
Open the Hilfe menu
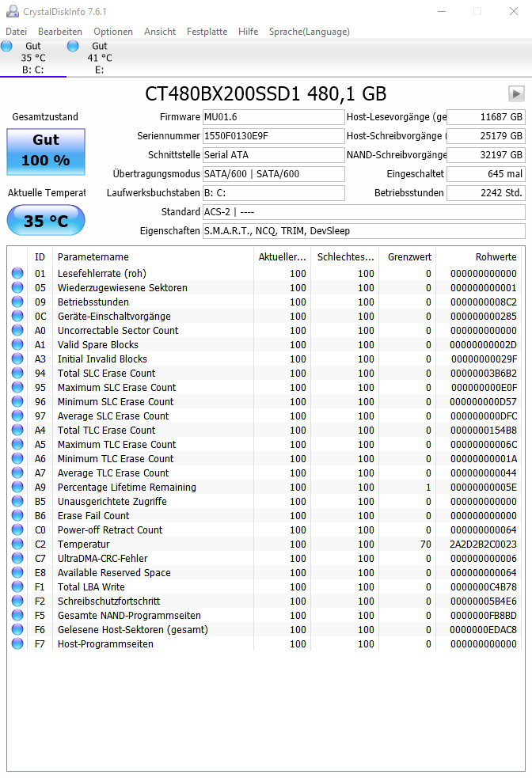point(248,31)
